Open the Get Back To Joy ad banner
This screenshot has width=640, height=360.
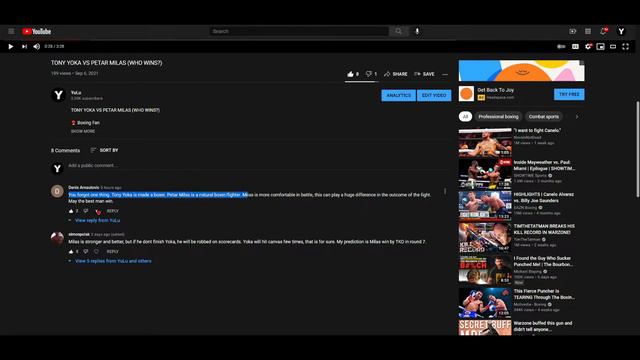click(522, 71)
